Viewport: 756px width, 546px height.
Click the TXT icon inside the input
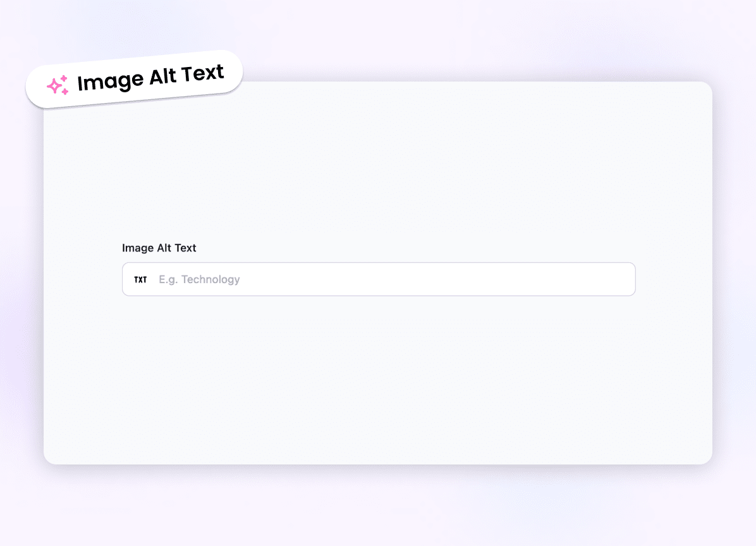(x=140, y=279)
